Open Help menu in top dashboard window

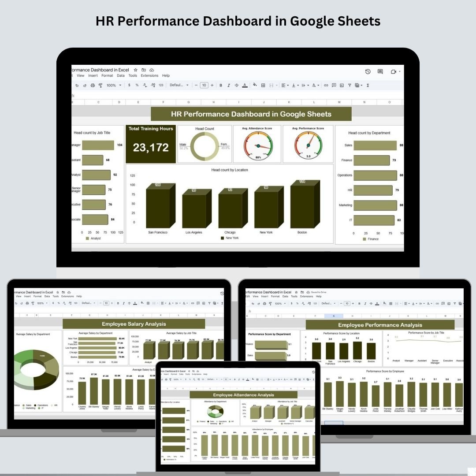tap(166, 76)
